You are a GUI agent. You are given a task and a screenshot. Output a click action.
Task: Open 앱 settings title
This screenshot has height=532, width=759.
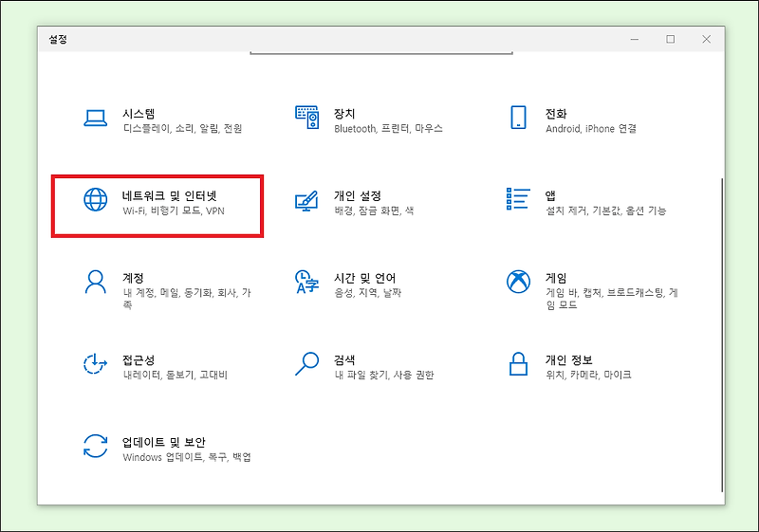click(550, 196)
